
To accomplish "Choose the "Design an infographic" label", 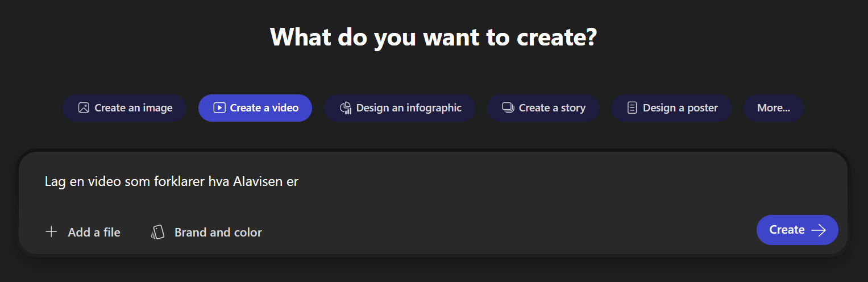I will point(409,108).
